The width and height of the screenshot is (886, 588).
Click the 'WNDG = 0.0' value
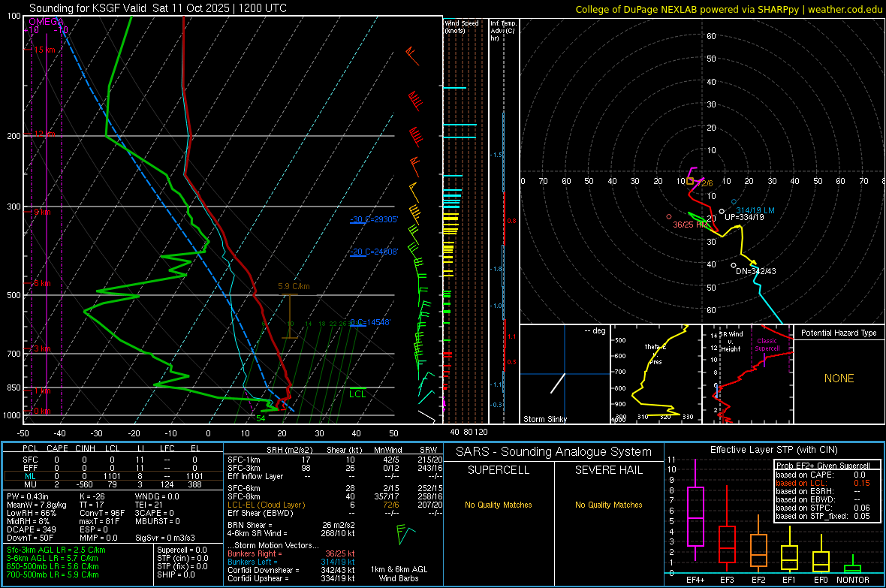(157, 496)
